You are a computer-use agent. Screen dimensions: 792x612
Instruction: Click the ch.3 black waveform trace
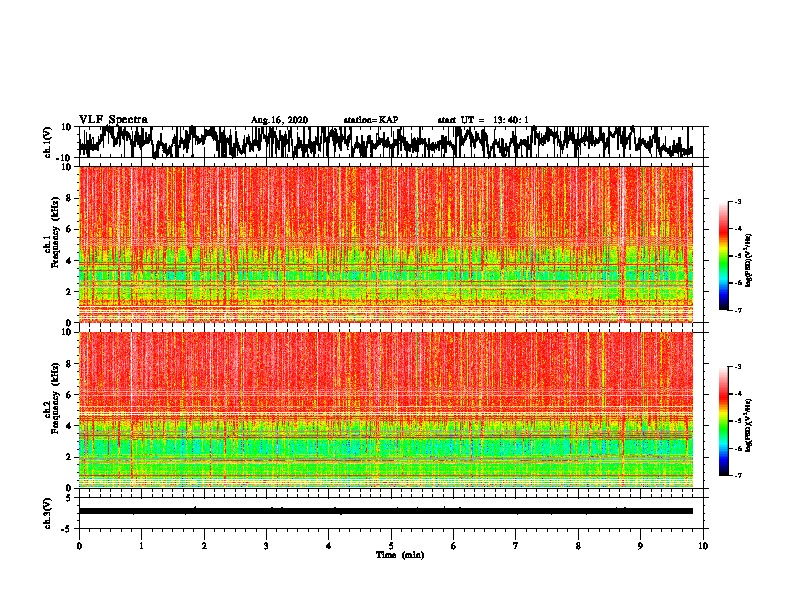386,511
